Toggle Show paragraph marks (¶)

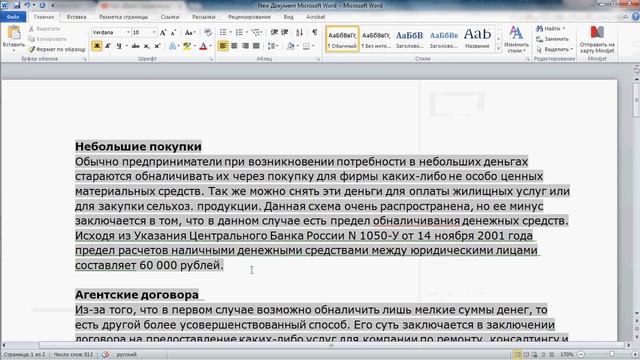(x=314, y=32)
